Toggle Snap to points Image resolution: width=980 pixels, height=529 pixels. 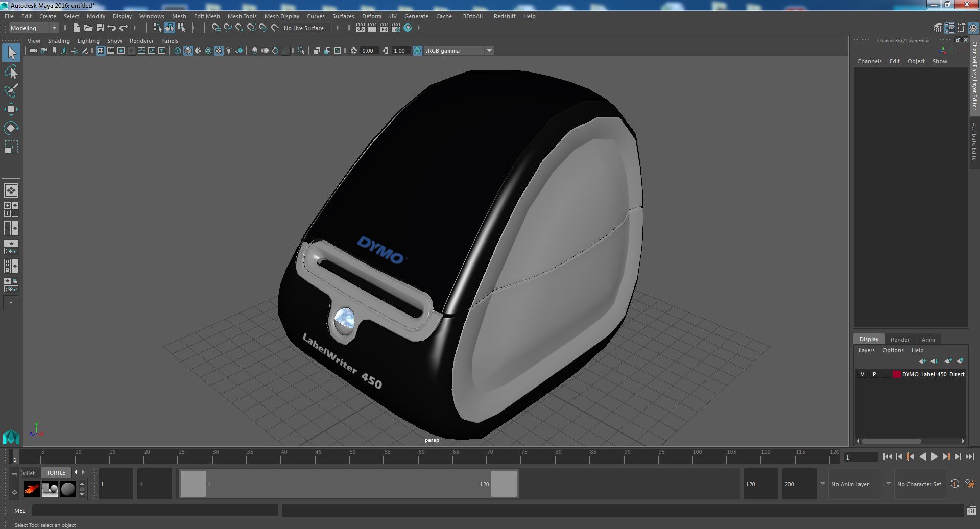240,28
